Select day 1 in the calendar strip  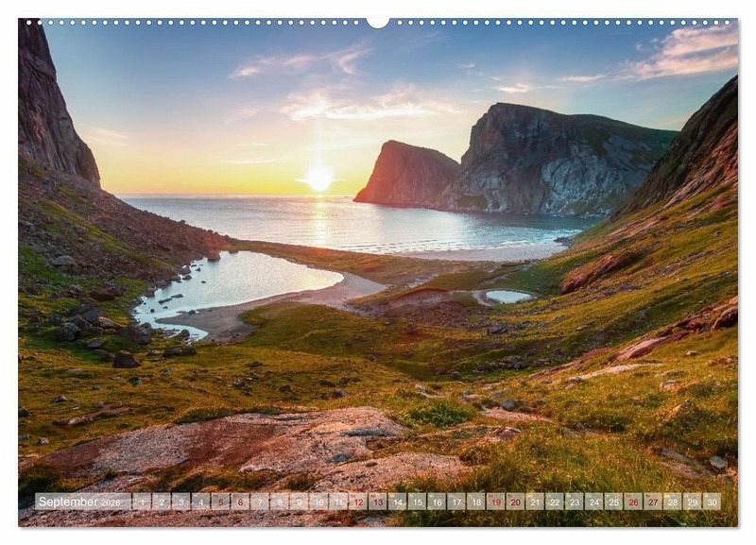142,502
